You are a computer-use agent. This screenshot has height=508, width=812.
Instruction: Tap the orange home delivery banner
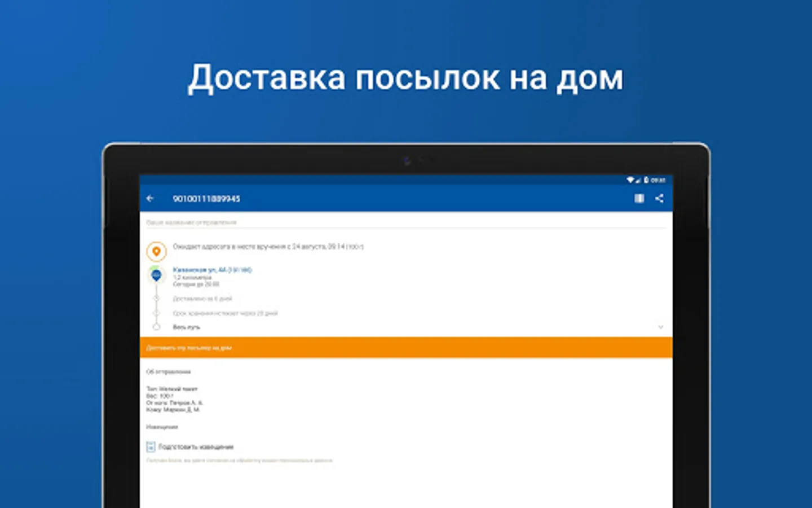pos(406,348)
